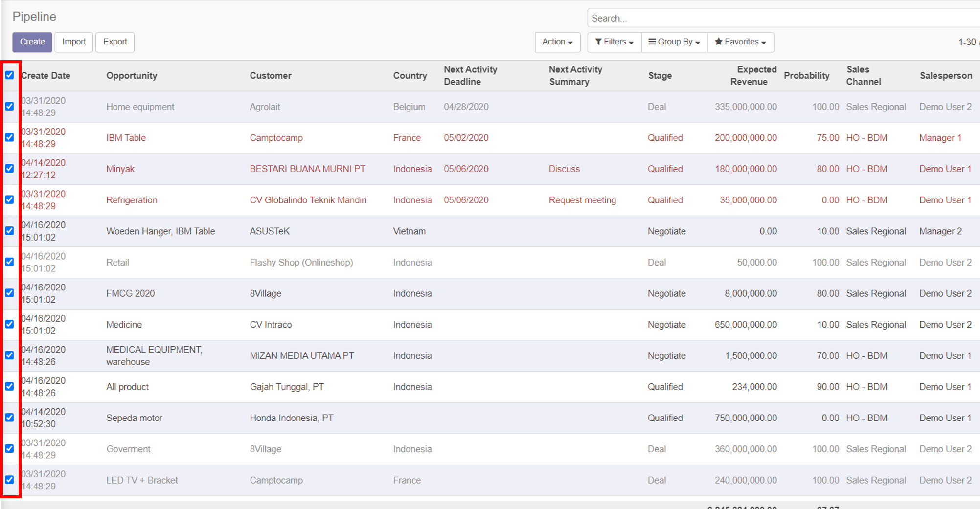
Task: Open the Favorites dropdown
Action: point(740,42)
